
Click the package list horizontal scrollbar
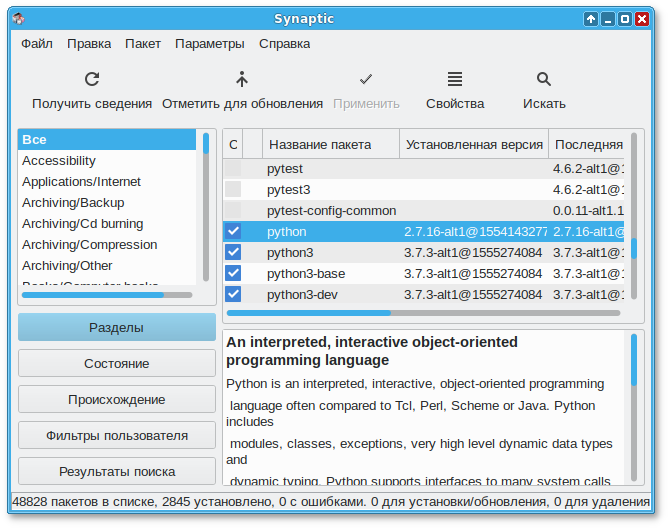click(x=423, y=313)
